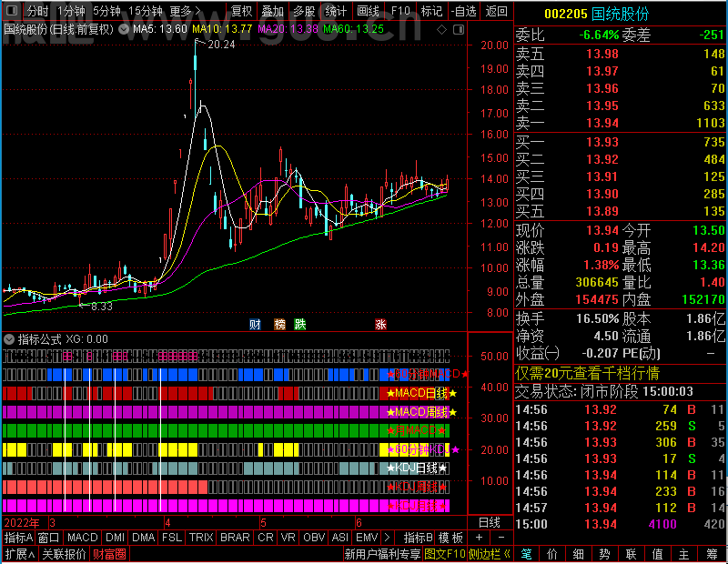Switch to 分时 intraday chart

coord(37,11)
